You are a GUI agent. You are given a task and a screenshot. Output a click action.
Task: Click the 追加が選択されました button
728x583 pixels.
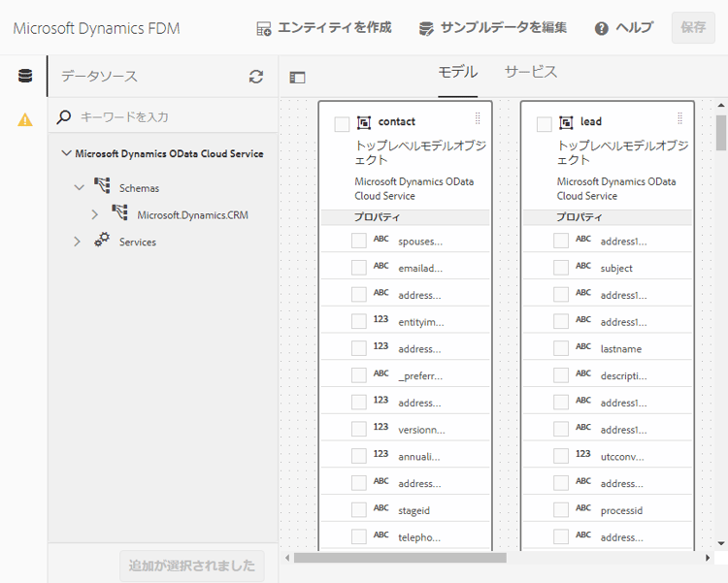tap(192, 566)
